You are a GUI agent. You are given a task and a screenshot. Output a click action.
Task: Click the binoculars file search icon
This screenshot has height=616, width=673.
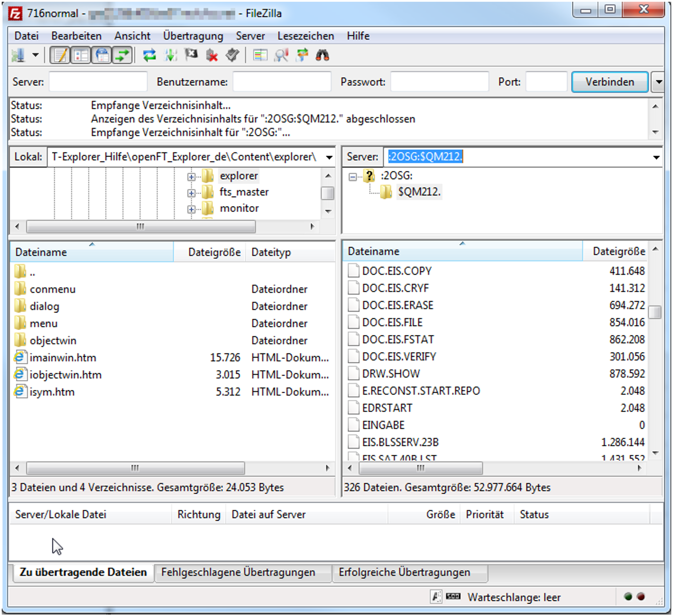(322, 55)
